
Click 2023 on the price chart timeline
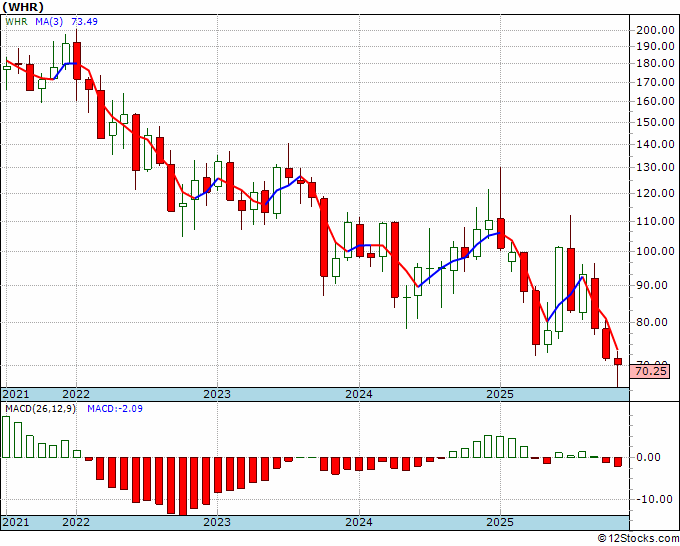point(217,394)
